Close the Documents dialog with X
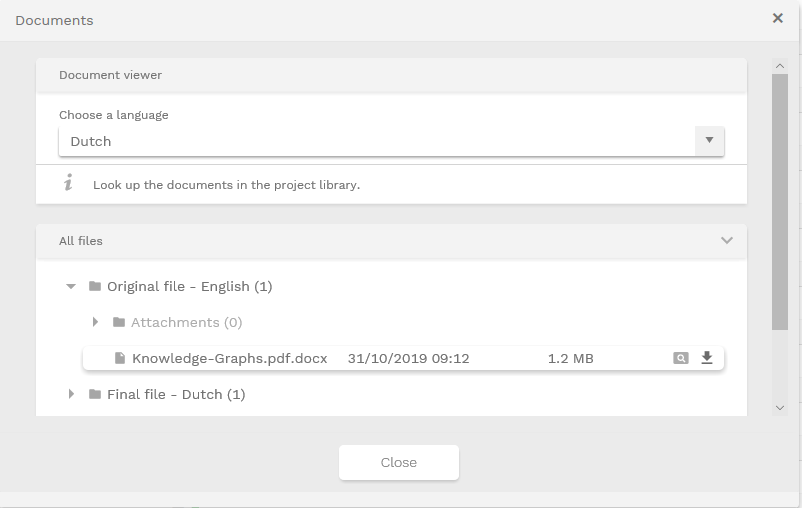Image resolution: width=802 pixels, height=508 pixels. coord(778,18)
